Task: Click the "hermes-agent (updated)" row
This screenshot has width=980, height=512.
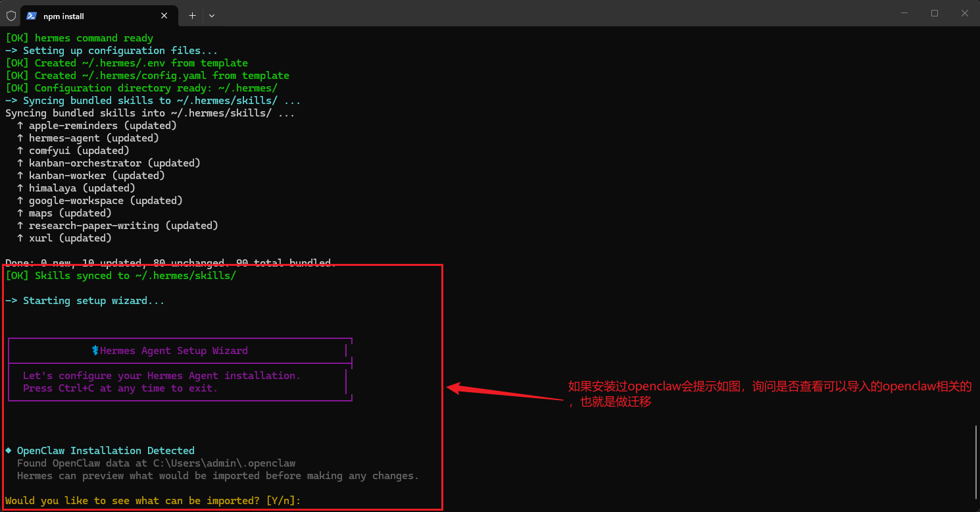Action: coord(88,138)
